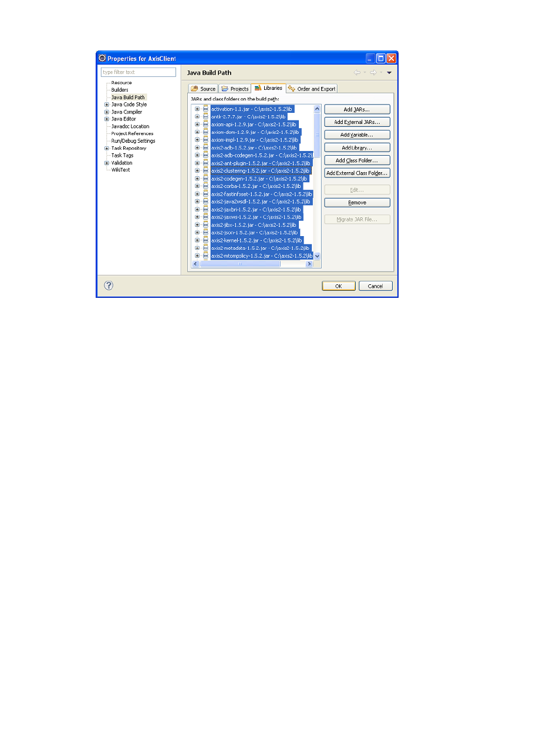Viewport: 560px width, 746px height.
Task: Expand Java Editor tree node
Action: (107, 119)
